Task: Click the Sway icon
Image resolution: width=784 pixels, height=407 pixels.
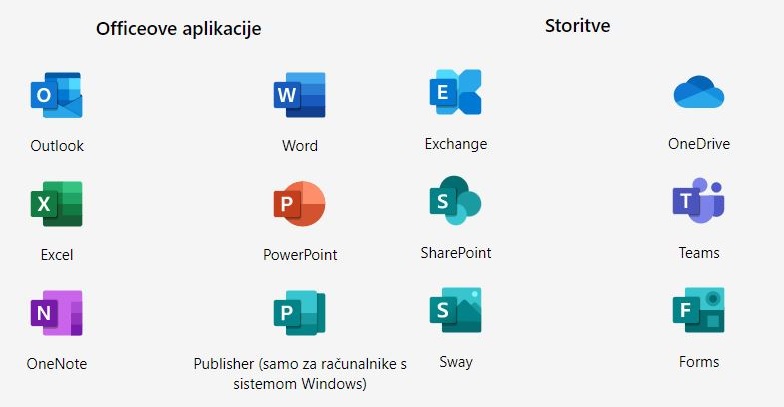Action: (x=456, y=310)
